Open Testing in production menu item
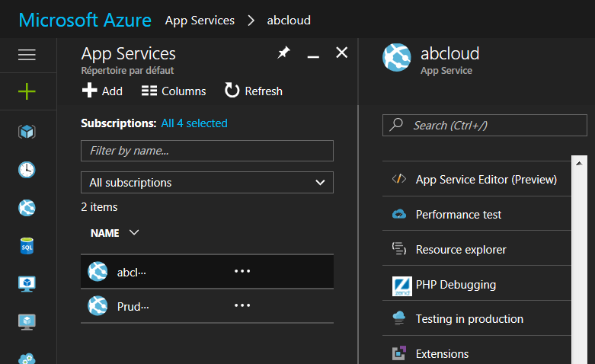Image resolution: width=595 pixels, height=364 pixels. coord(477,319)
